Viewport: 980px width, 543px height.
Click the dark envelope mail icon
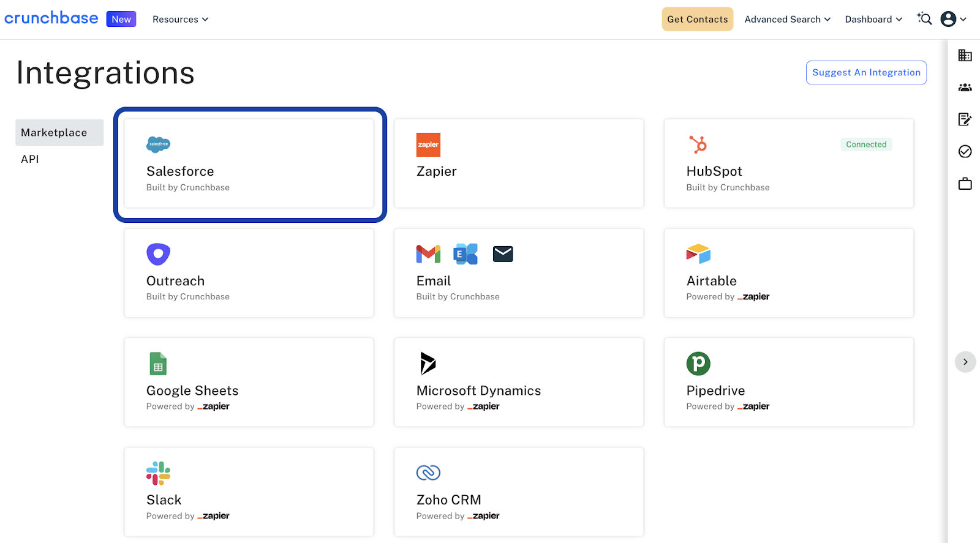pos(503,253)
